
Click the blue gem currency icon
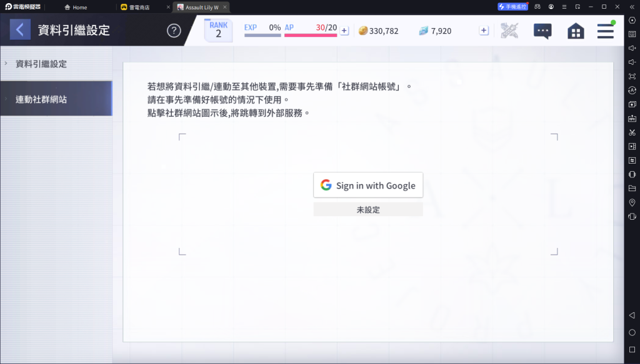(424, 31)
